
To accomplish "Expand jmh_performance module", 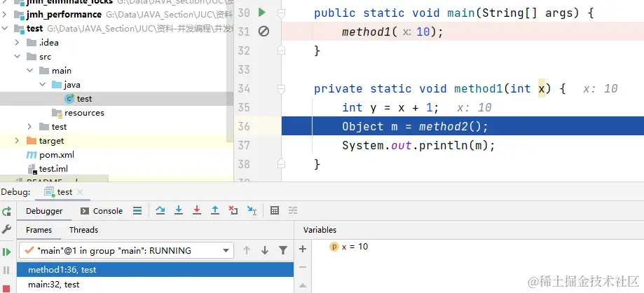I will [4, 15].
